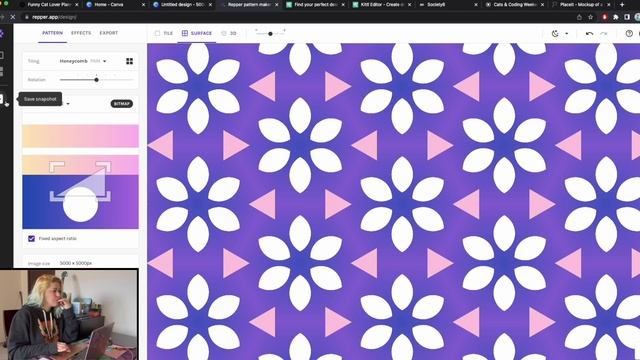Click the source image selection frame
Image resolution: width=640 pixels, height=360 pixels.
click(80, 181)
